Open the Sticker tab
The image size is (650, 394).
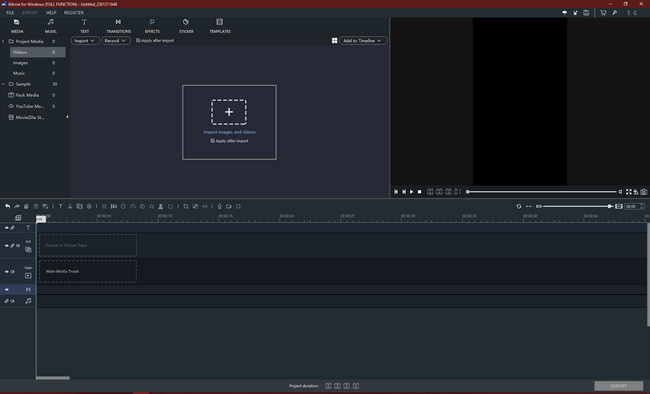point(186,26)
